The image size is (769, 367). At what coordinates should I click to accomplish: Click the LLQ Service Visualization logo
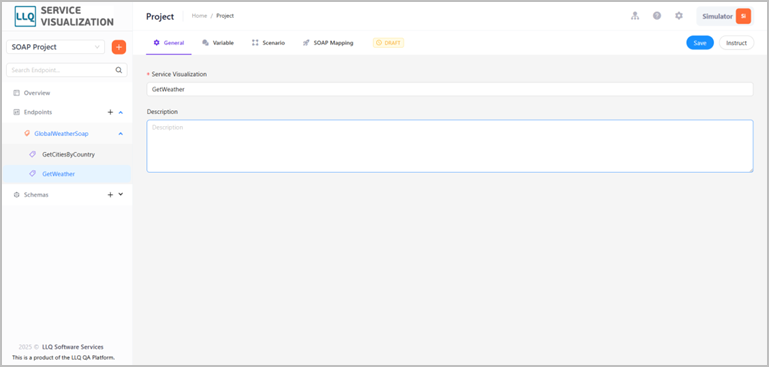64,16
